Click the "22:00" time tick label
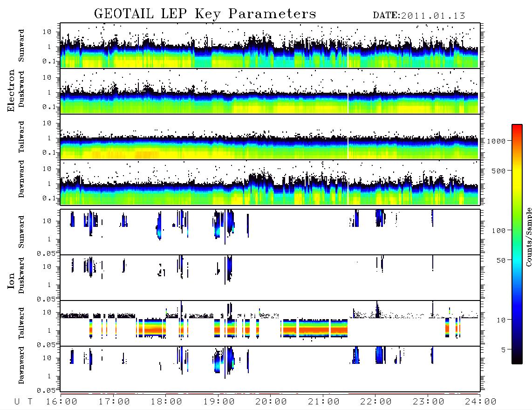Image resolution: width=532 pixels, height=410 pixels. tap(376, 402)
